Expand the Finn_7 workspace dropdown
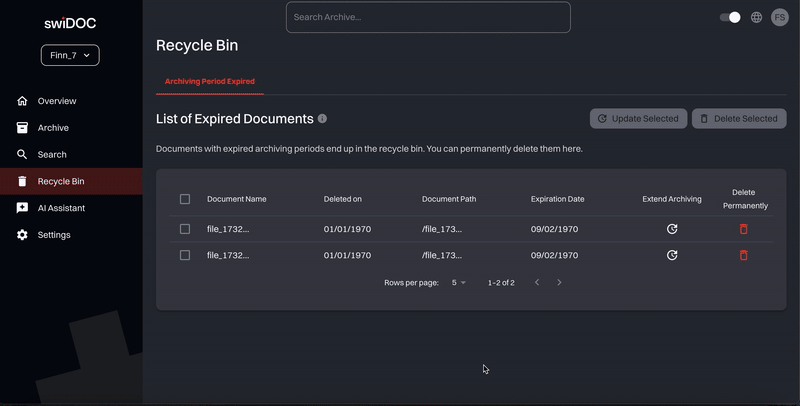 pos(70,56)
